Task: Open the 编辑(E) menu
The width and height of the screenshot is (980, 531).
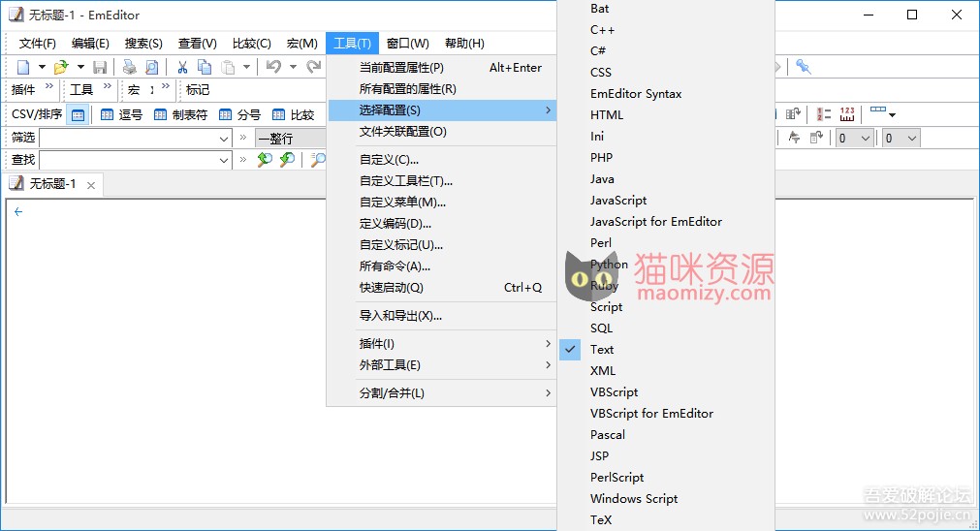Action: click(x=90, y=43)
